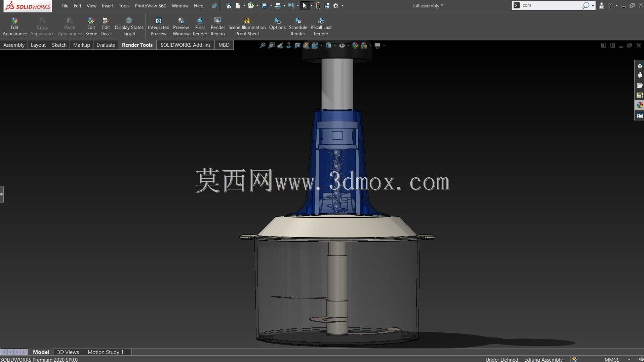Click Zoom to Fit in view toolbar

click(263, 45)
